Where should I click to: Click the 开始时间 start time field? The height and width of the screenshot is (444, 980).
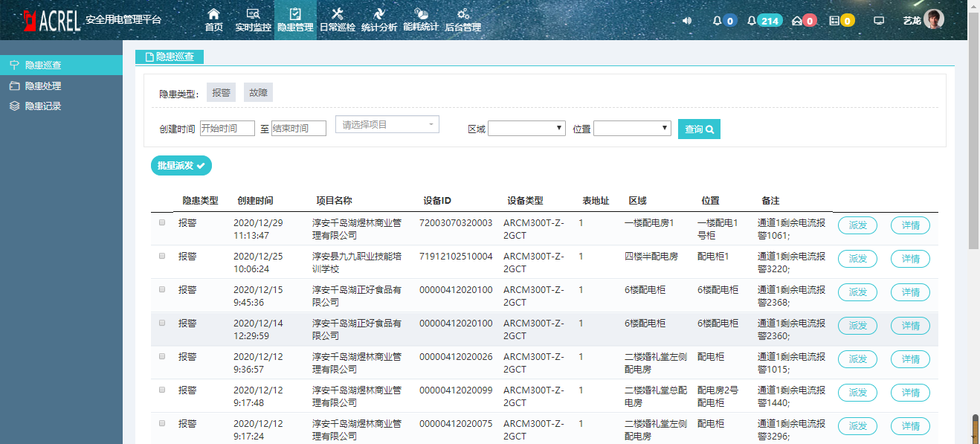tap(228, 129)
